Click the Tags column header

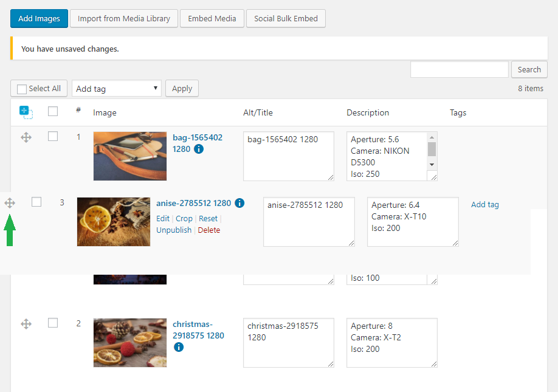click(458, 113)
